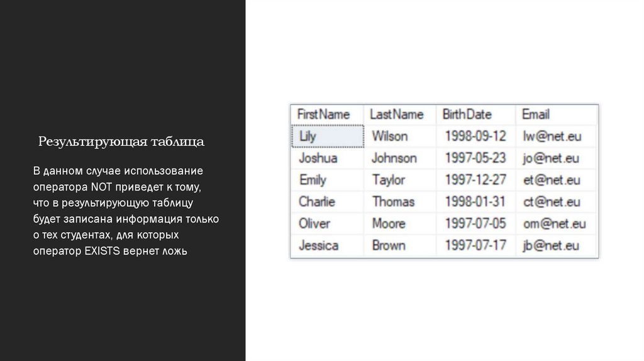Image resolution: width=644 pixels, height=361 pixels.
Task: Click the date '1997-05-23'
Action: pos(475,158)
